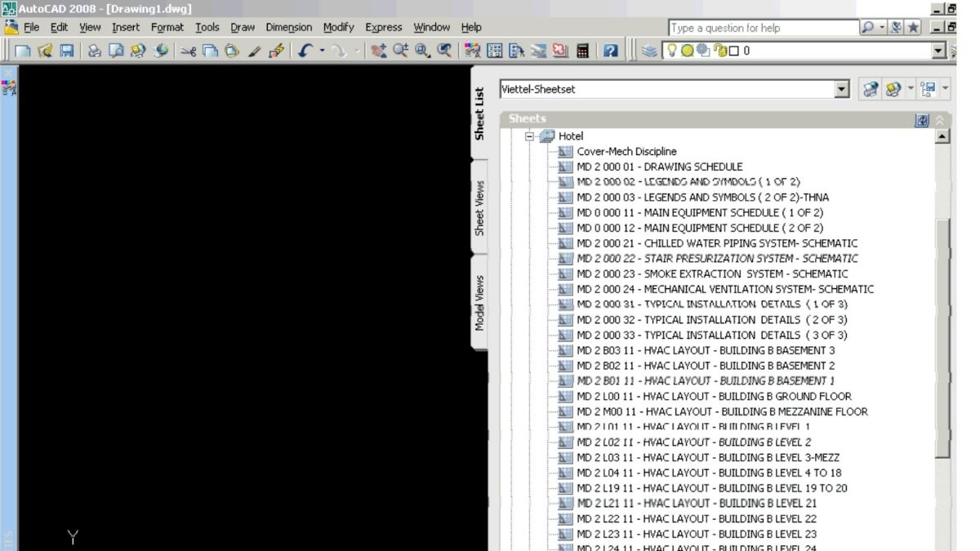
Task: Open the Favorites star icon
Action: click(x=913, y=28)
